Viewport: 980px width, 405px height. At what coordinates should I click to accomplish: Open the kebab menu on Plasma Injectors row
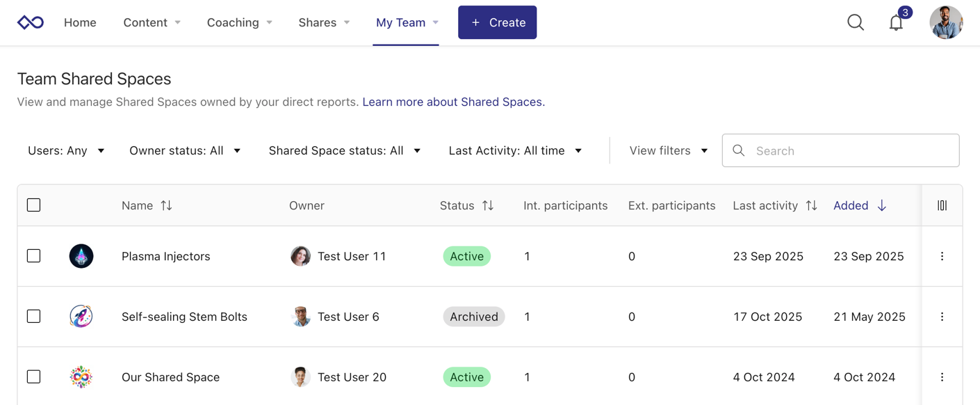click(x=942, y=256)
